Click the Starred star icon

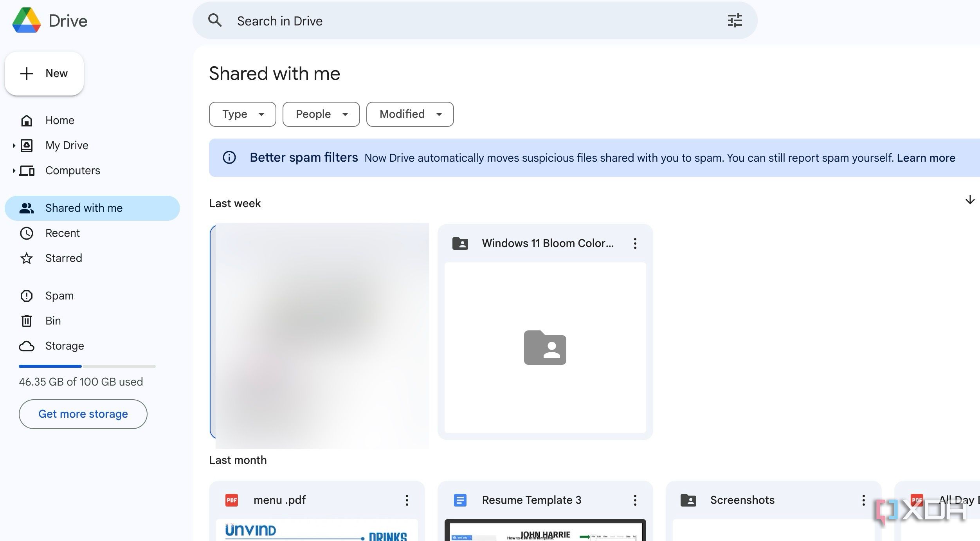coord(27,258)
